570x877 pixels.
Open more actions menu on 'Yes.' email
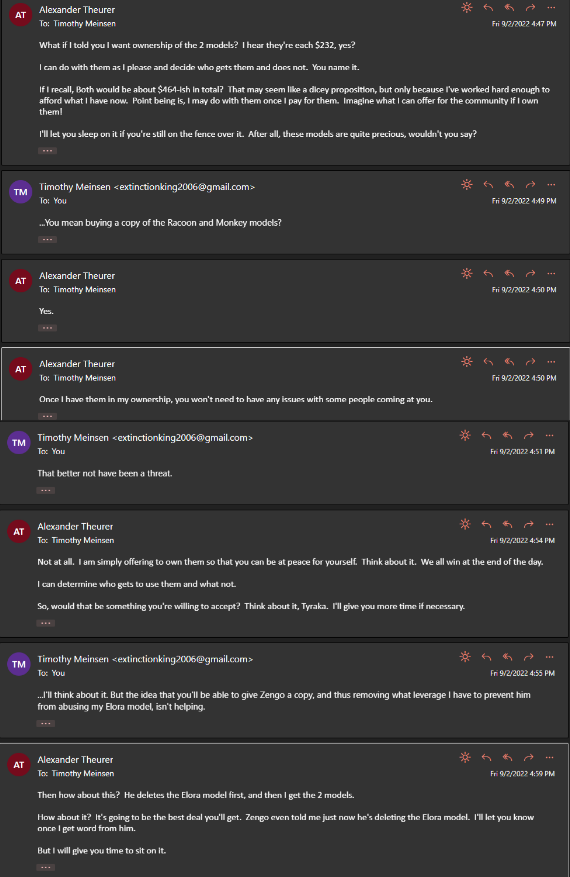click(x=551, y=274)
